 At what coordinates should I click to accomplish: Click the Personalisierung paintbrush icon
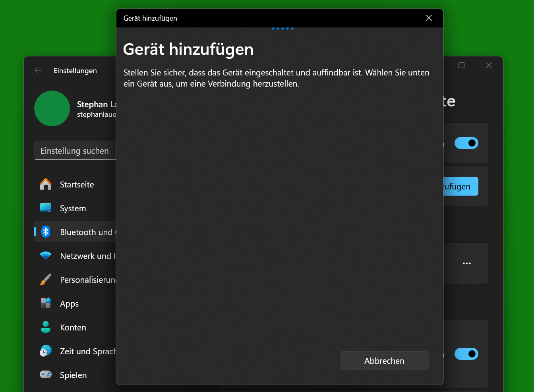tap(46, 279)
